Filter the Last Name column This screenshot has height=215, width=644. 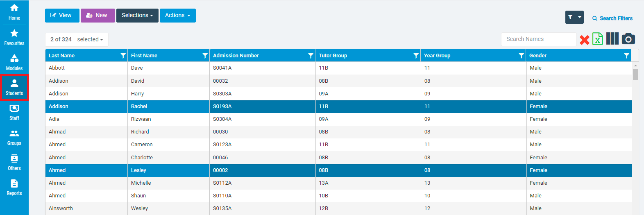[x=123, y=56]
